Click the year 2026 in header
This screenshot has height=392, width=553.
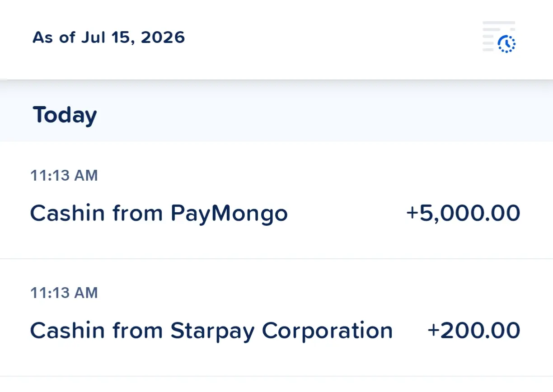click(x=163, y=37)
